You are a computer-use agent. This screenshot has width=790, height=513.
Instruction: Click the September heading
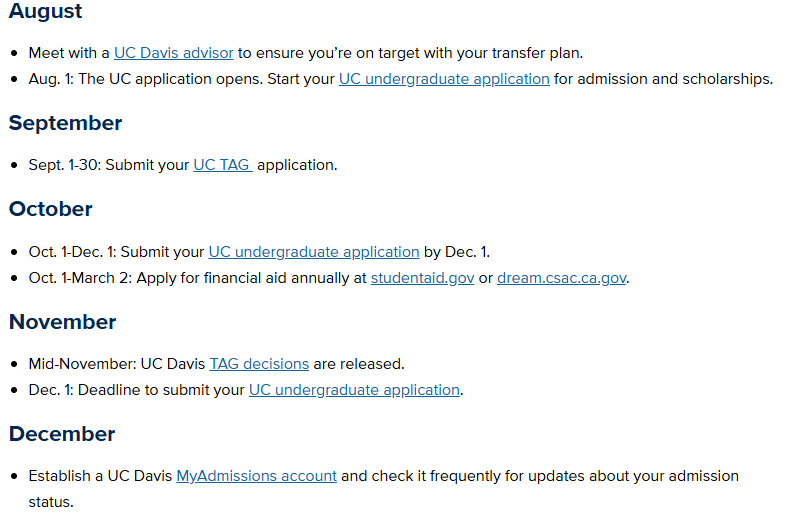(x=65, y=123)
